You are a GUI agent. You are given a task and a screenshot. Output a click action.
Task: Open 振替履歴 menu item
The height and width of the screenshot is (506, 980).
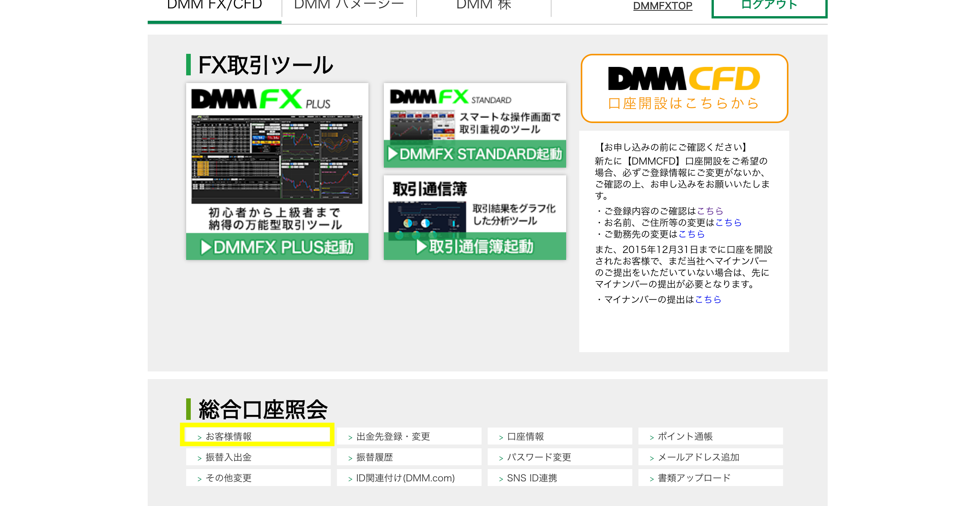tap(409, 457)
